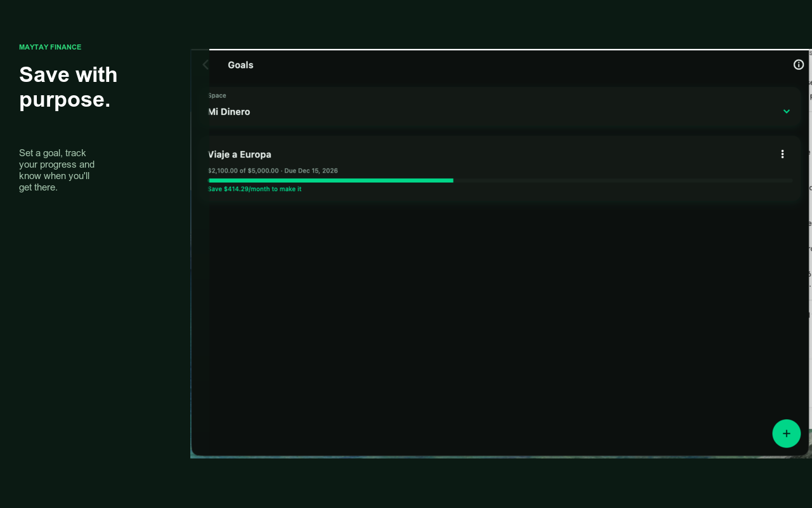
Task: Click the Goals page title
Action: point(240,65)
